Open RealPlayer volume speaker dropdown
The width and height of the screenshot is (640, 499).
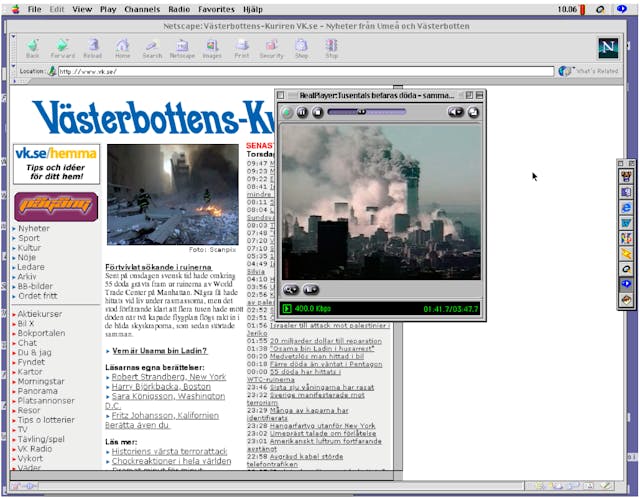pyautogui.click(x=456, y=112)
